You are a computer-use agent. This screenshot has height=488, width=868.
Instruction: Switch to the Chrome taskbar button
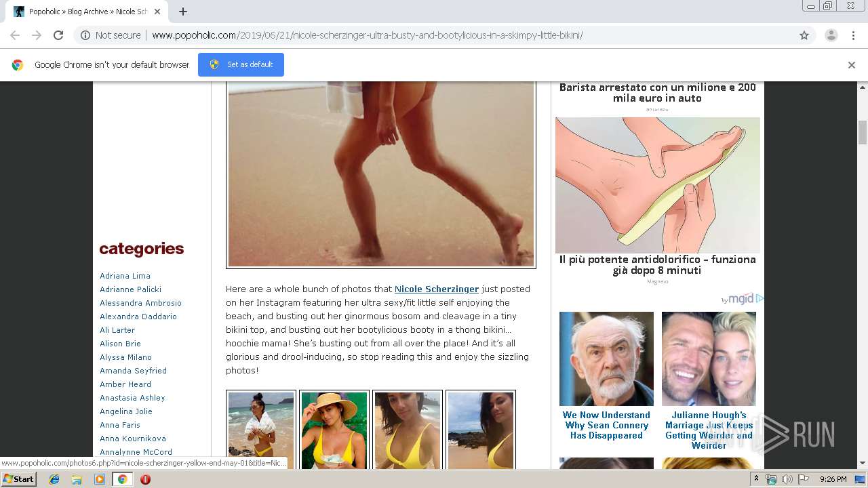click(122, 479)
